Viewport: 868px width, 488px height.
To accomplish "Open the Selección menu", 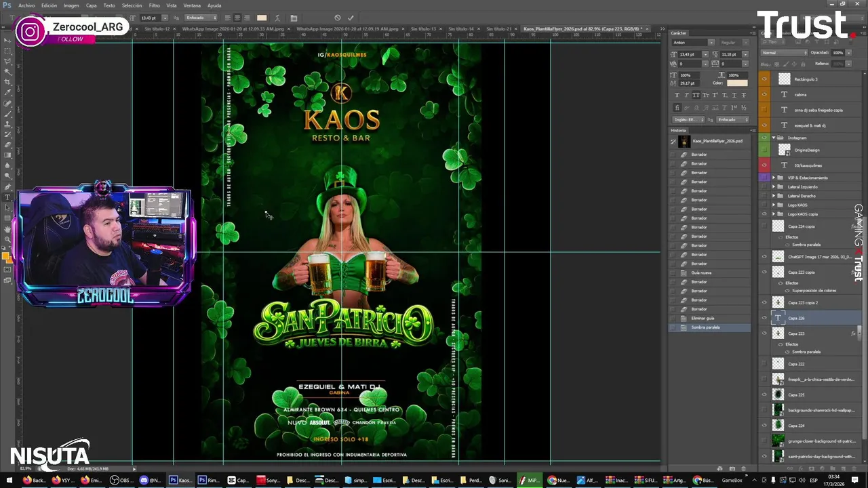I will [x=132, y=5].
